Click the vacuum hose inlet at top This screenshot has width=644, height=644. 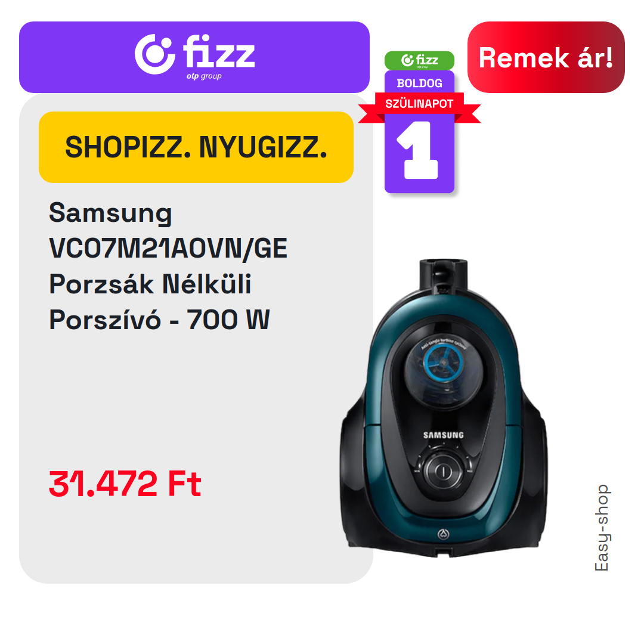[443, 275]
